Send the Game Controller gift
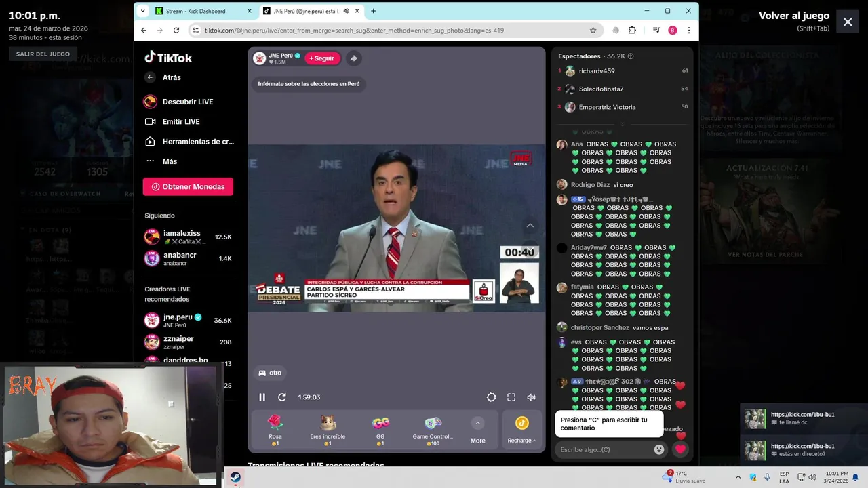Screen dimensions: 868x488 coord(433,430)
